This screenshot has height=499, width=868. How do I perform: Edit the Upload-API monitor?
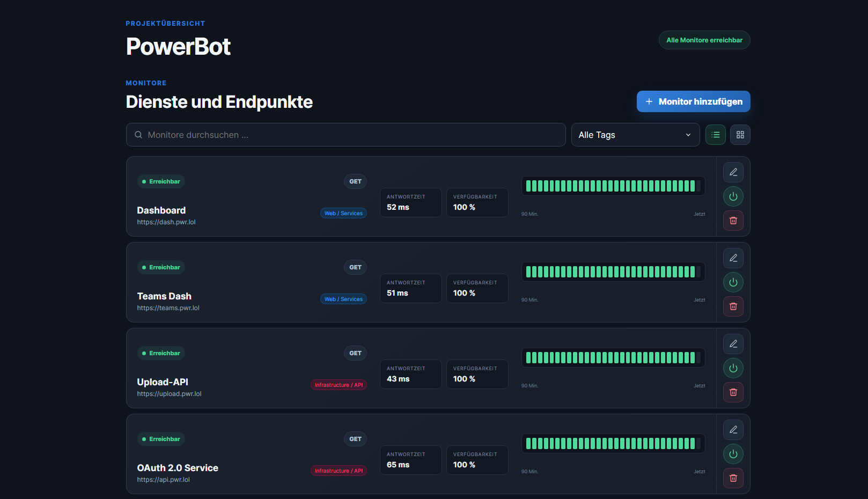733,344
